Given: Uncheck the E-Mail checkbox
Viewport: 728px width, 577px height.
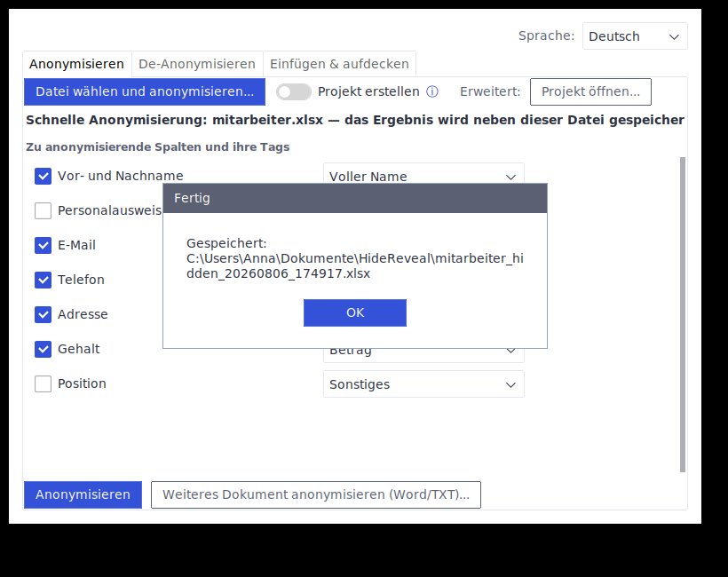Looking at the screenshot, I should (x=44, y=245).
